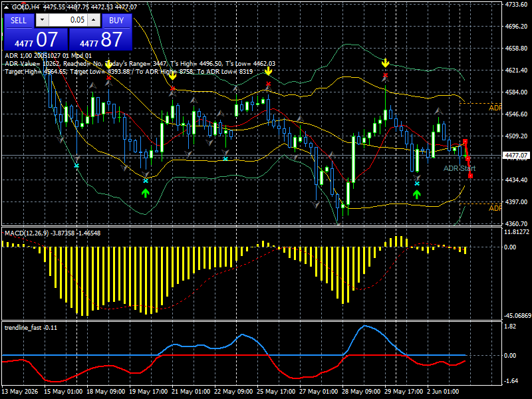Click chart title 'GOLD,H4' OHLC text
Viewport: 532px width, 399px height.
(x=74, y=7)
